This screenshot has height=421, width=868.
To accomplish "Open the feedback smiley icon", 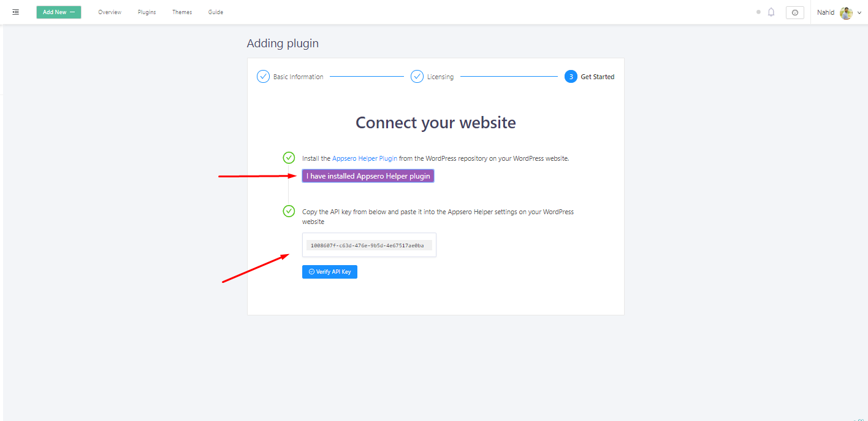I will pos(794,12).
